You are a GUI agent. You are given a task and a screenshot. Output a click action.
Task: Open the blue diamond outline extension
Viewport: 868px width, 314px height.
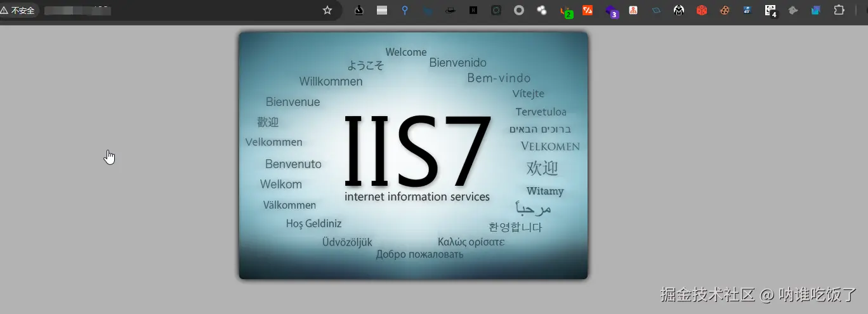(656, 10)
